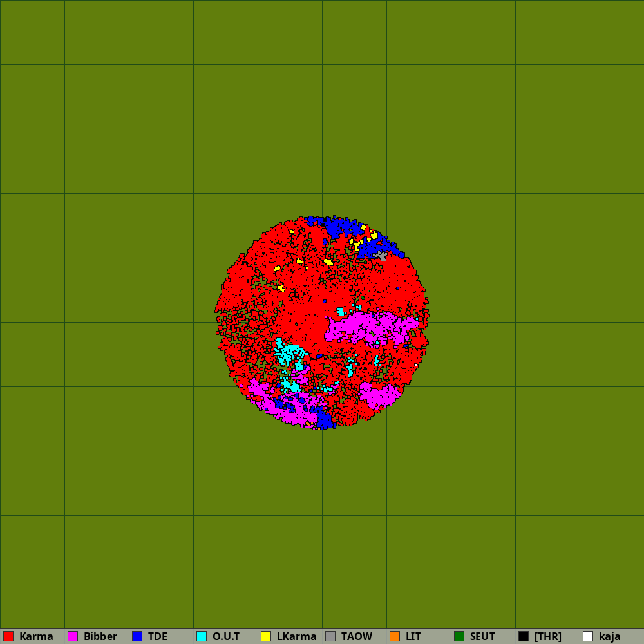Click the gray TAOW territory on the map
Image resolution: width=644 pixels, height=644 pixels.
tap(382, 256)
